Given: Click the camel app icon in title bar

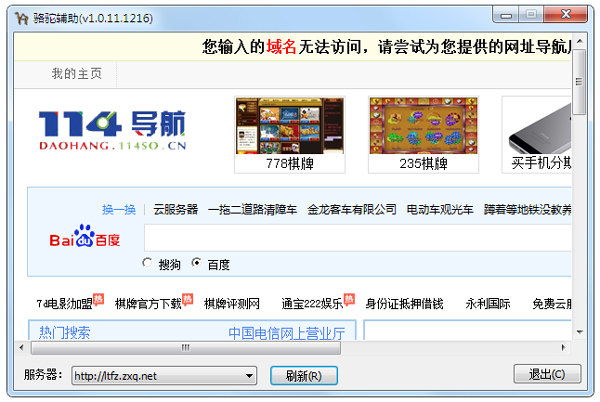Looking at the screenshot, I should [x=21, y=18].
